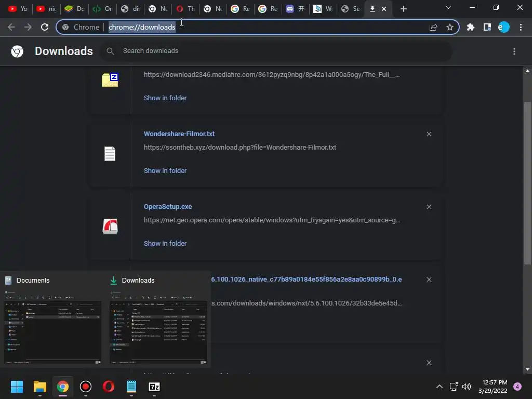The height and width of the screenshot is (399, 532).
Task: Open the native_c77b89 file name link
Action: (x=307, y=280)
